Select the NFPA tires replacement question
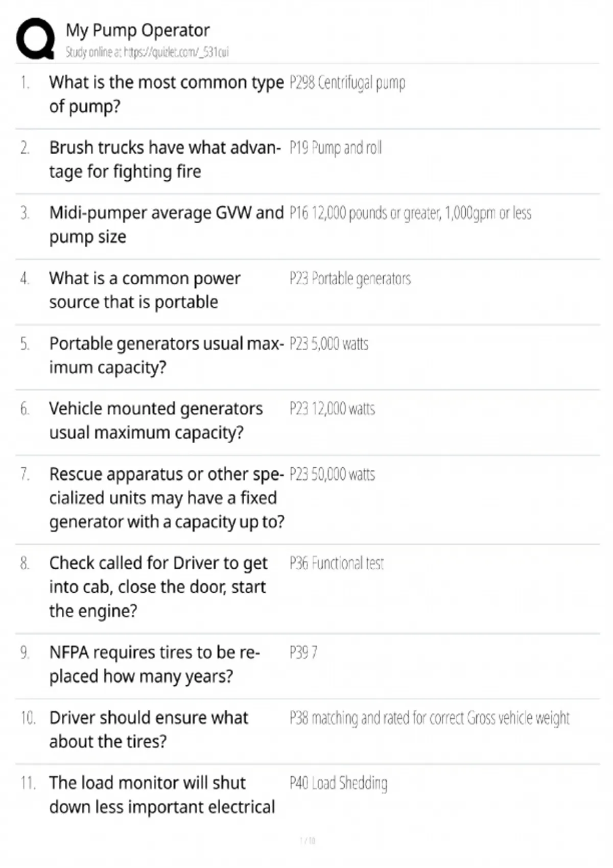Screen dimensions: 613x868 (x=154, y=664)
